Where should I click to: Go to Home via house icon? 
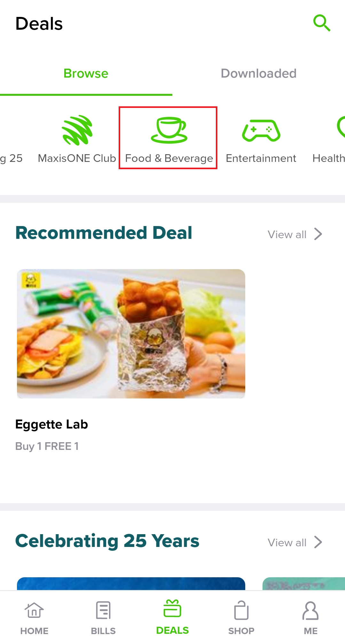point(34,610)
